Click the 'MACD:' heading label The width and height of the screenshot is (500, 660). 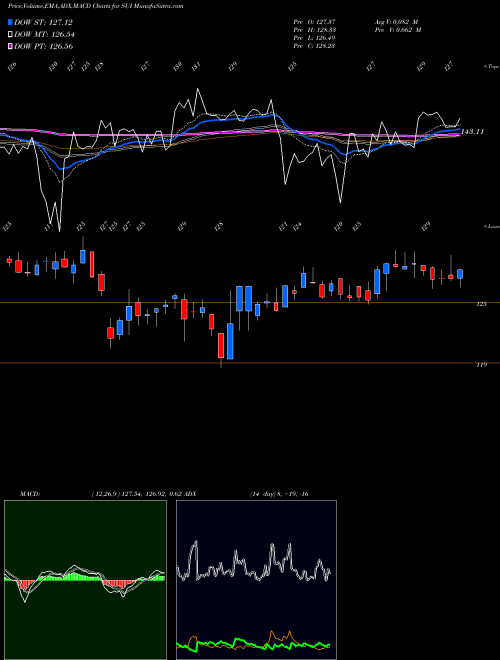30,494
